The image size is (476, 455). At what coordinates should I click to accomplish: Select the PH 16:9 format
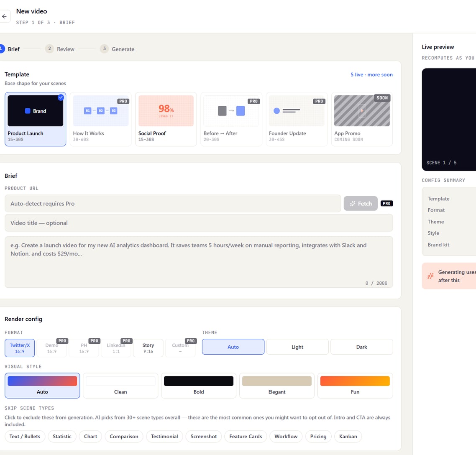pos(84,348)
